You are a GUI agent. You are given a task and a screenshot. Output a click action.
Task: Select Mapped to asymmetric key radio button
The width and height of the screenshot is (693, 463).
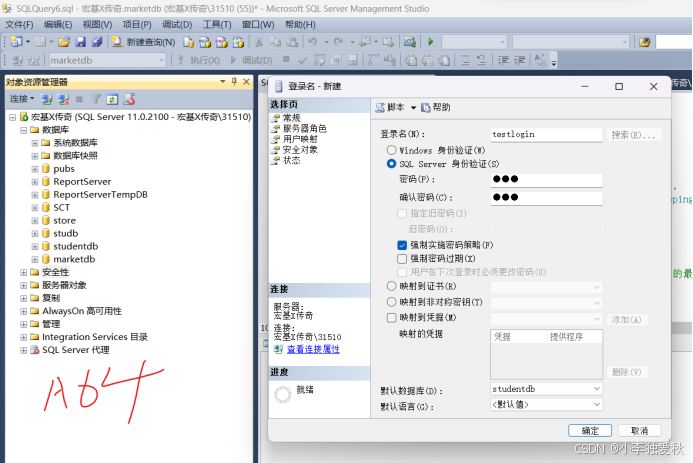pos(391,302)
